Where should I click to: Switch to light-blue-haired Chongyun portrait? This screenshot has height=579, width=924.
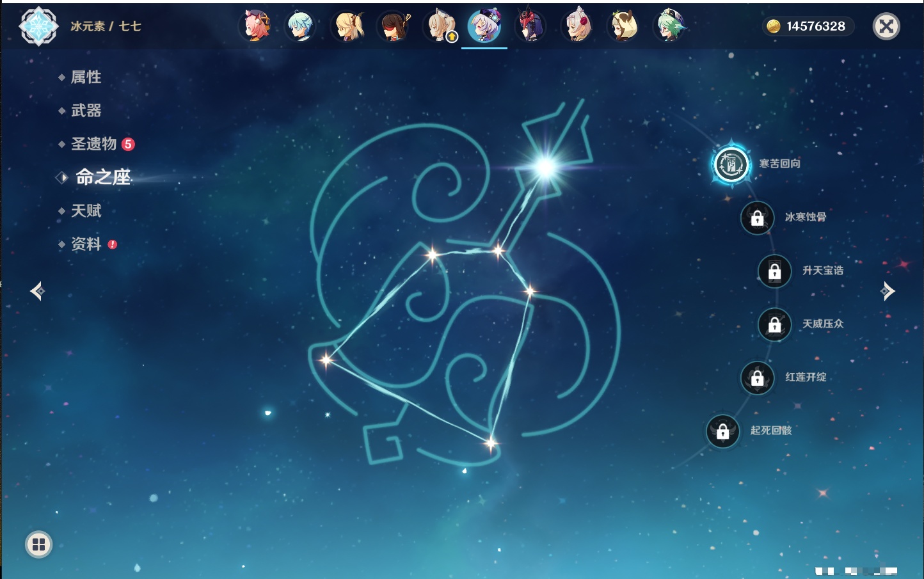(300, 27)
